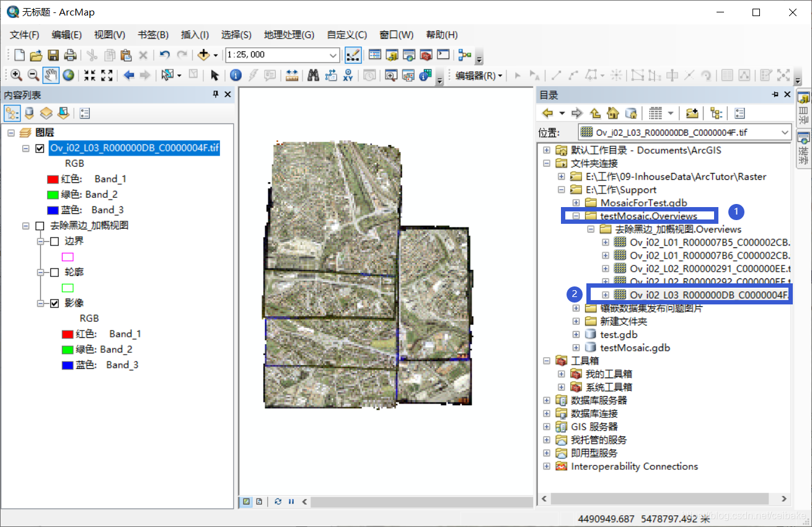
Task: Expand the test.gdb node
Action: pyautogui.click(x=576, y=335)
